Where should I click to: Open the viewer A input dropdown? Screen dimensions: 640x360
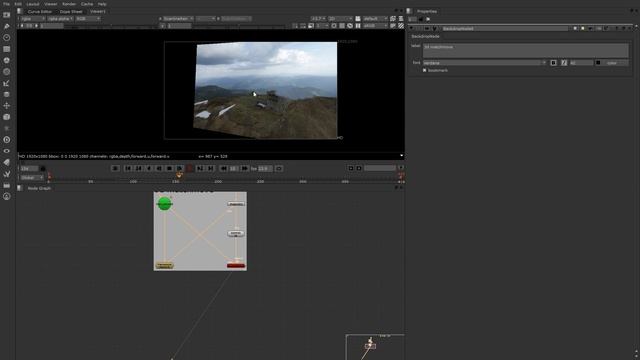(x=178, y=18)
